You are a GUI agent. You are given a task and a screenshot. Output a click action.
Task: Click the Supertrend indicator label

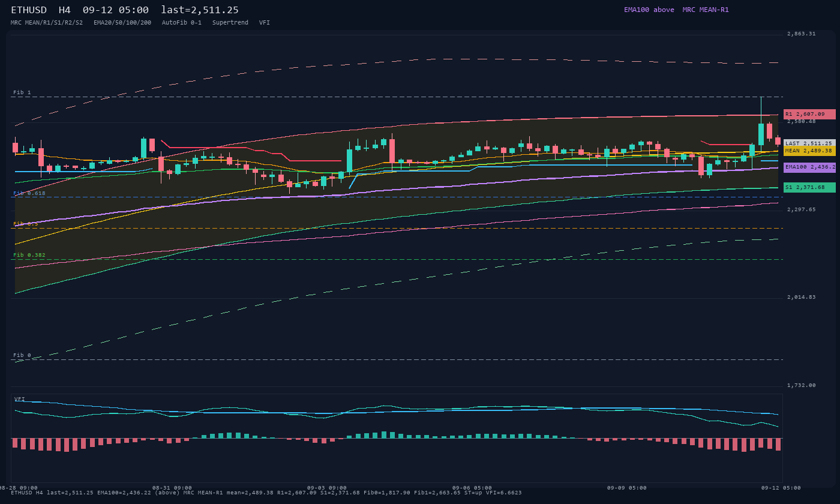(230, 23)
